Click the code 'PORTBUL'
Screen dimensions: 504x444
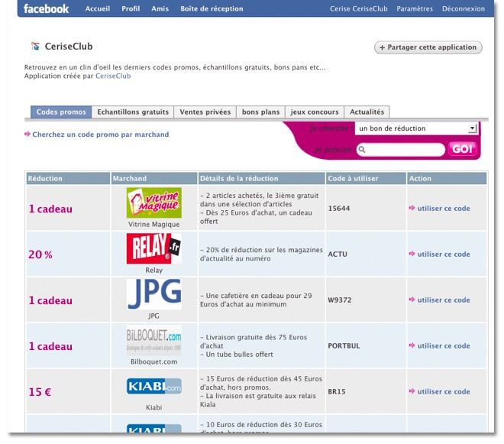coord(344,345)
